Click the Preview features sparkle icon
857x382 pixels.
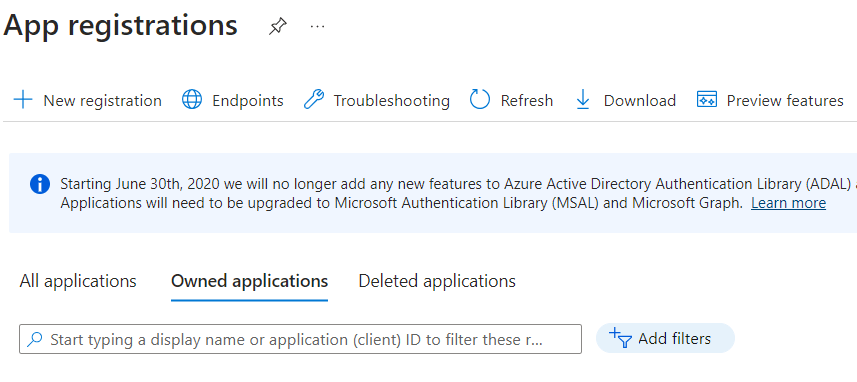click(x=707, y=99)
